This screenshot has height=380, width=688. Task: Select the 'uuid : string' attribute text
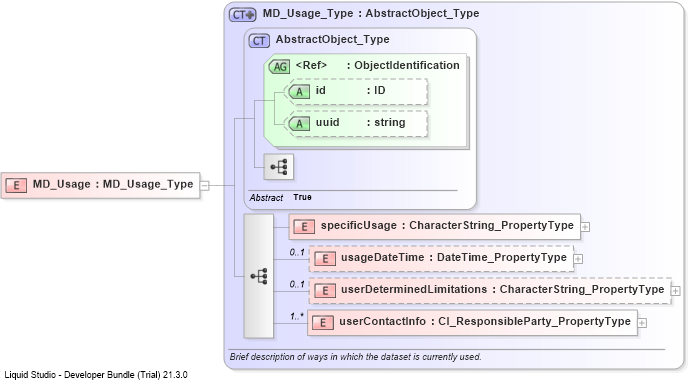360,122
